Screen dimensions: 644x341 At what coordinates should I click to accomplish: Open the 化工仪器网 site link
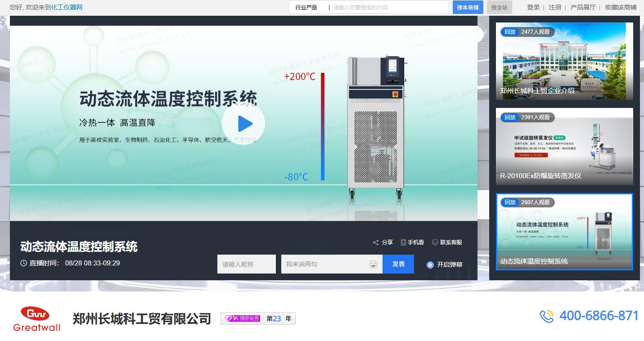(67, 7)
